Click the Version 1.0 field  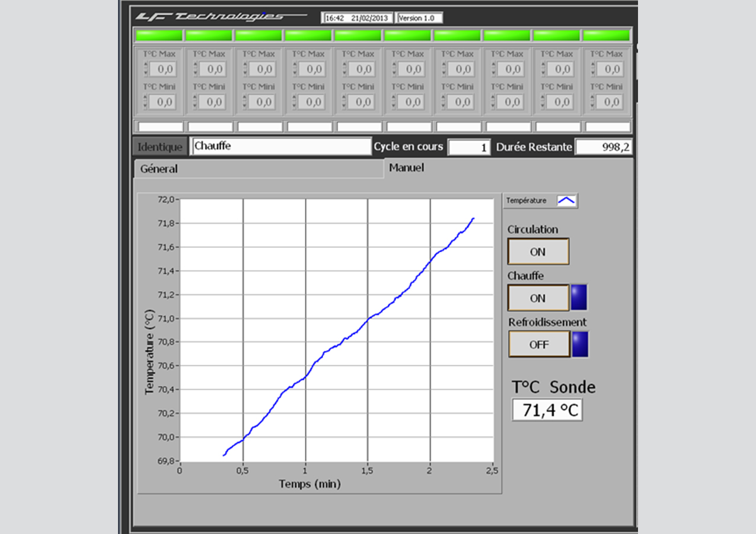coord(419,18)
